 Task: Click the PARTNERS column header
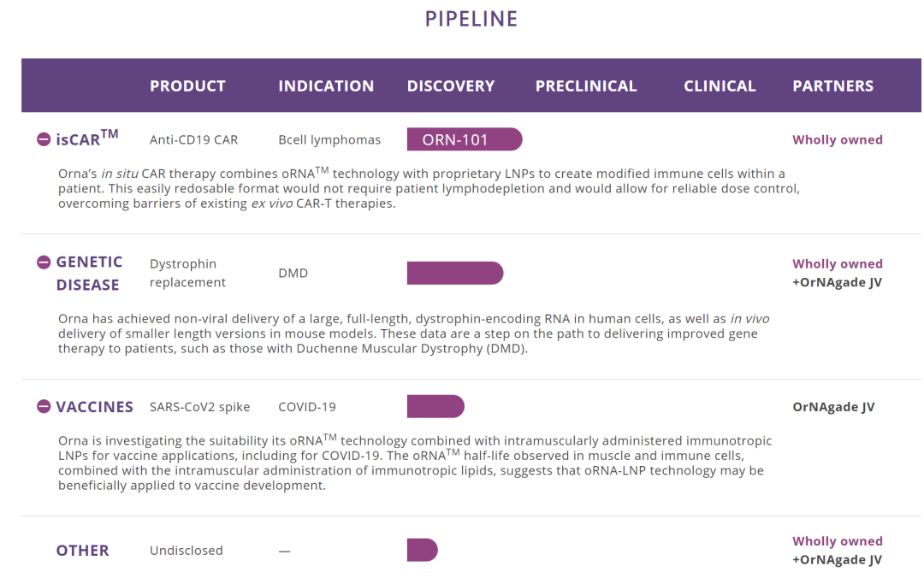point(832,86)
